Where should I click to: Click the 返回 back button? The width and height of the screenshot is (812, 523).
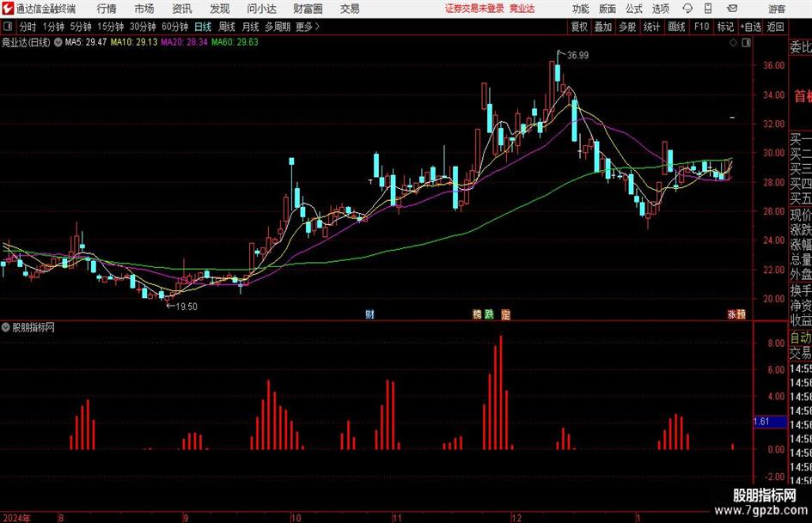(x=775, y=27)
